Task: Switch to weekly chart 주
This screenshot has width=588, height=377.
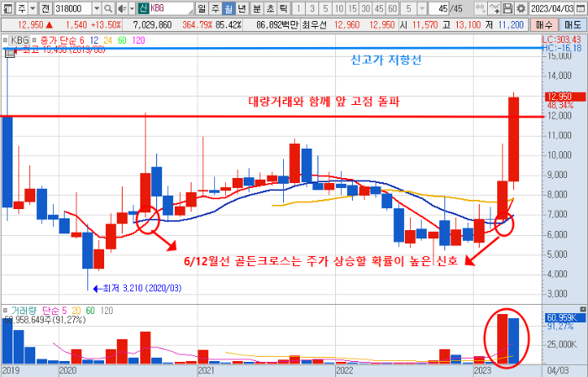Action: pos(215,8)
